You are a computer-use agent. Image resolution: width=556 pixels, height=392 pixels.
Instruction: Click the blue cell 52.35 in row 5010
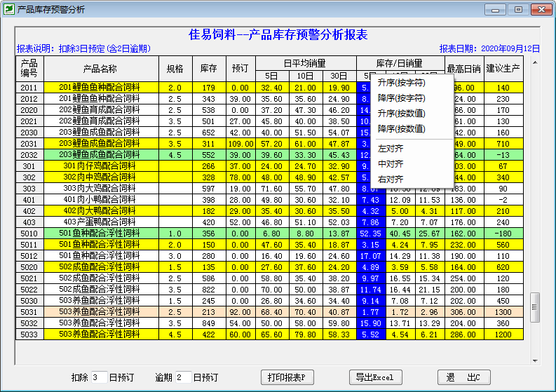(x=371, y=234)
